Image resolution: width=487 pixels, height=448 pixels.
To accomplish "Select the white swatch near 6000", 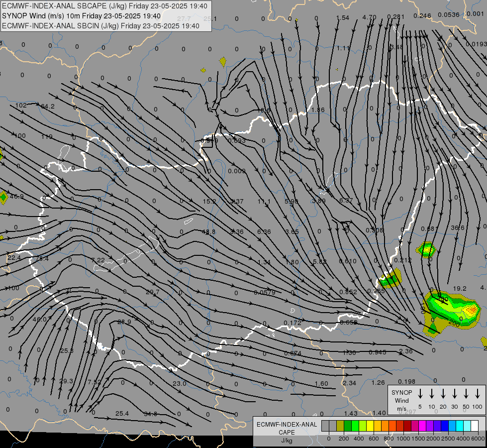I will (x=474, y=426).
